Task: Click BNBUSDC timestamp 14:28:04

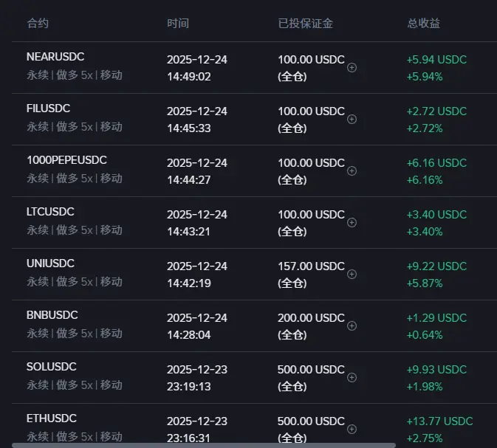Action: coord(190,334)
